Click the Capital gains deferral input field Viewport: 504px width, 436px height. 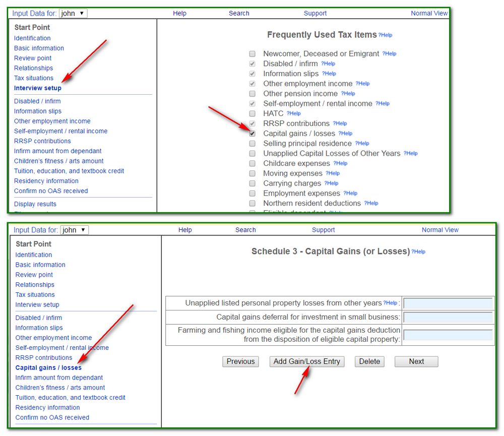pos(448,318)
